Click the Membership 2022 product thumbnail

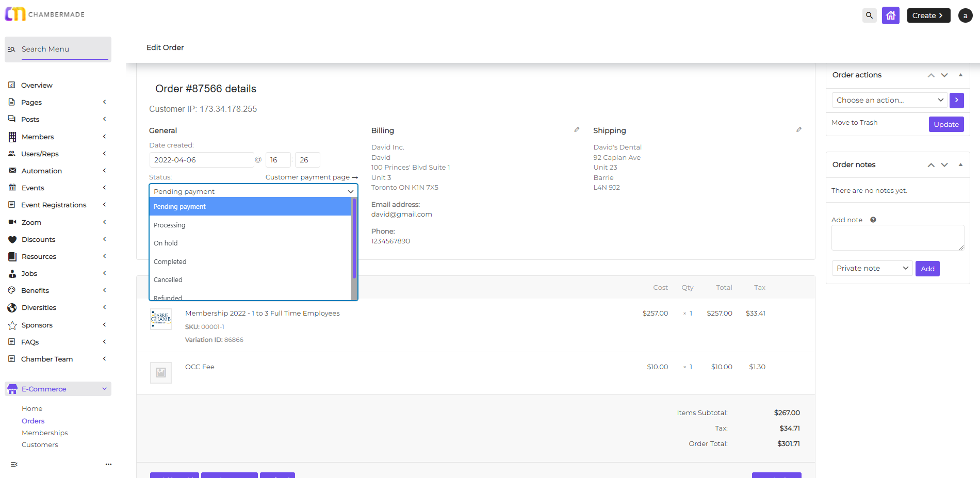tap(161, 319)
